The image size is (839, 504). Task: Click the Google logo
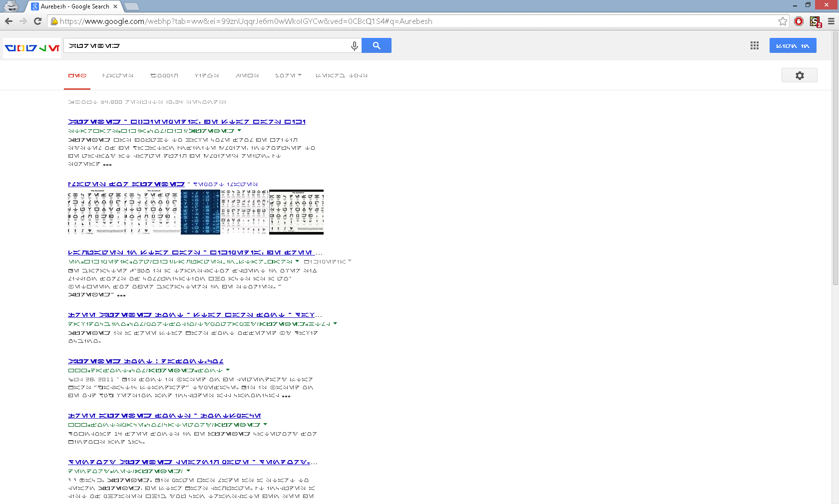tap(32, 48)
